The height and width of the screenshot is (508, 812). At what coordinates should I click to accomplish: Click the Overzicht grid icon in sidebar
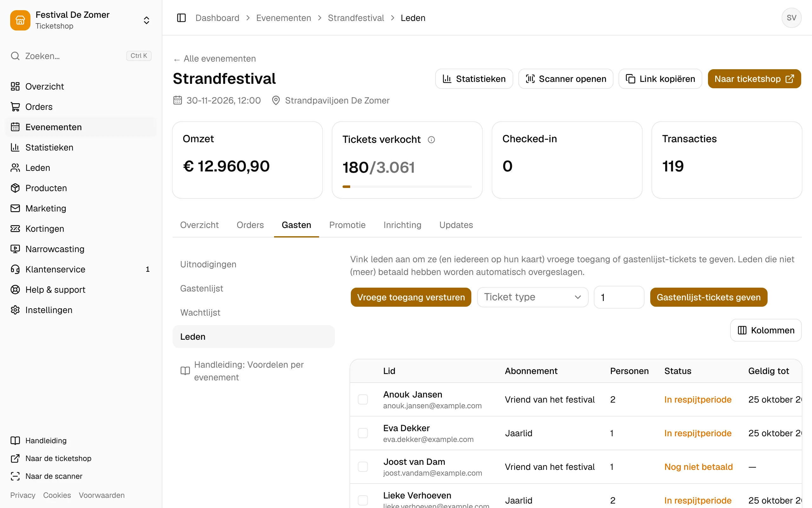[15, 86]
